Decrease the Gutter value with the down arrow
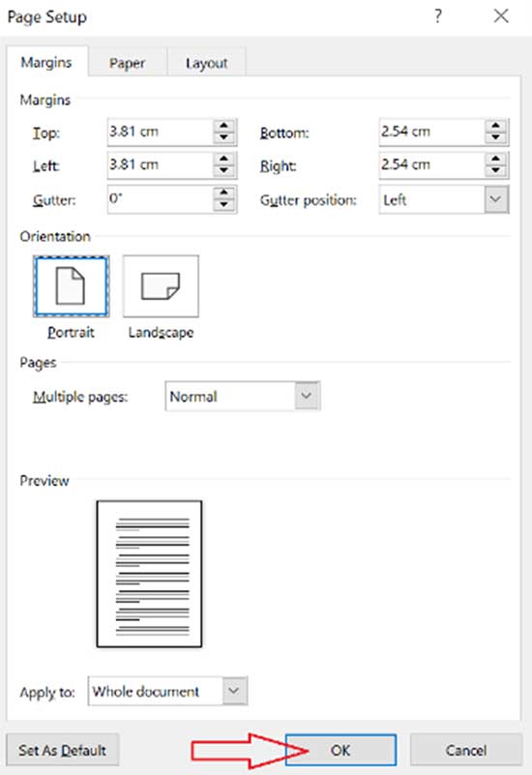This screenshot has height=775, width=532. [224, 204]
